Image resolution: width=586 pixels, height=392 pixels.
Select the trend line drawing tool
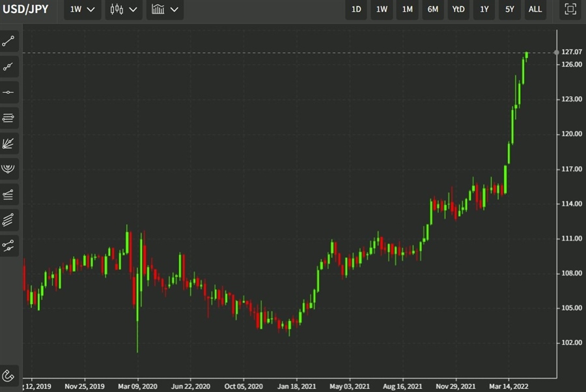[8, 41]
